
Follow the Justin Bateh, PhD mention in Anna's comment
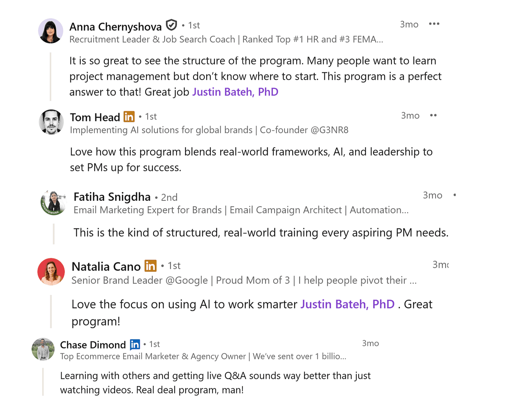[235, 92]
